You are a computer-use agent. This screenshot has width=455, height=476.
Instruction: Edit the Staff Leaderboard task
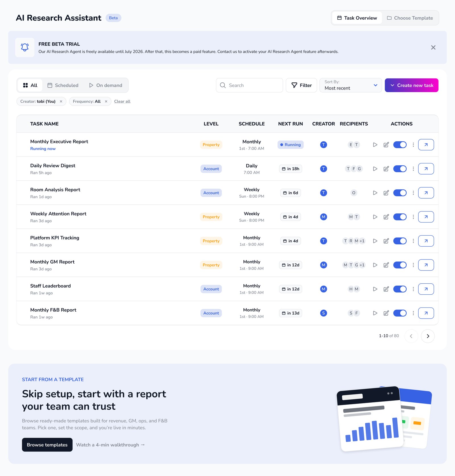(x=386, y=289)
